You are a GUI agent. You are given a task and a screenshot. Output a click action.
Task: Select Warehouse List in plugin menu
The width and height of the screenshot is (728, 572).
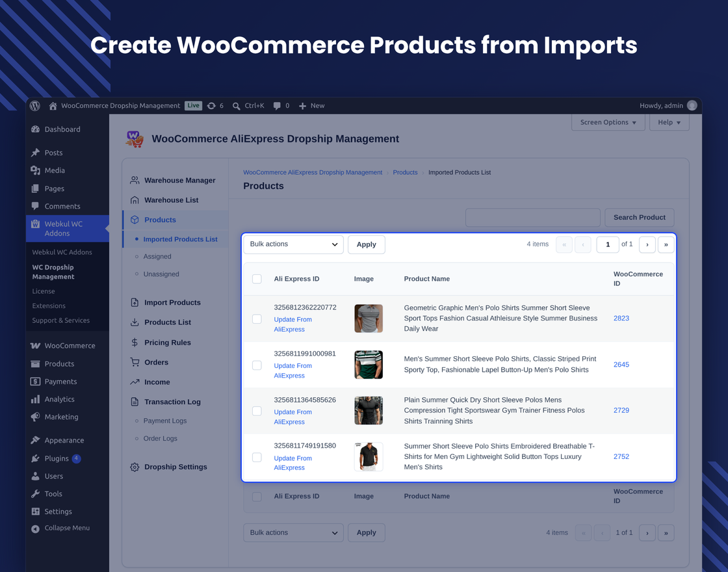point(172,200)
